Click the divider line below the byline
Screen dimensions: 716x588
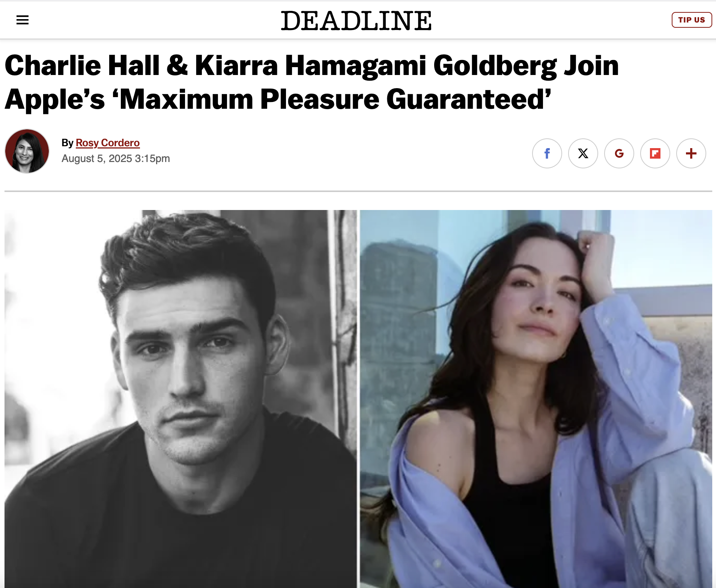click(x=358, y=191)
